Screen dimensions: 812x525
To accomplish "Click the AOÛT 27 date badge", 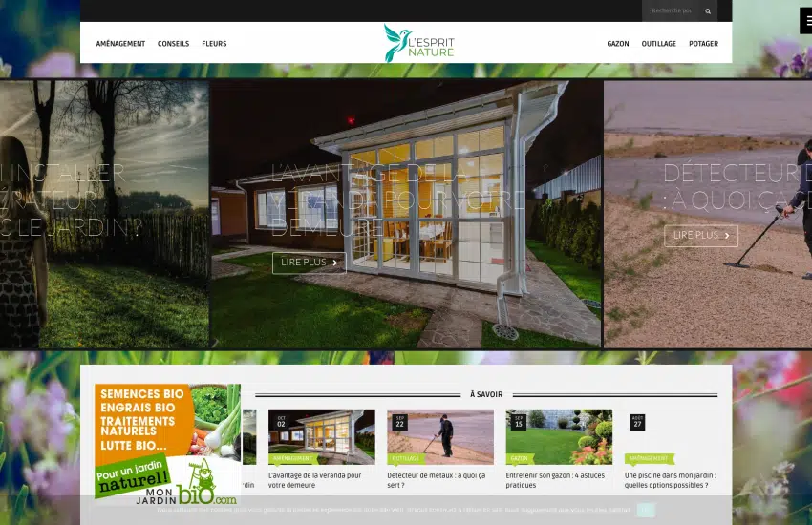I will pyautogui.click(x=637, y=422).
